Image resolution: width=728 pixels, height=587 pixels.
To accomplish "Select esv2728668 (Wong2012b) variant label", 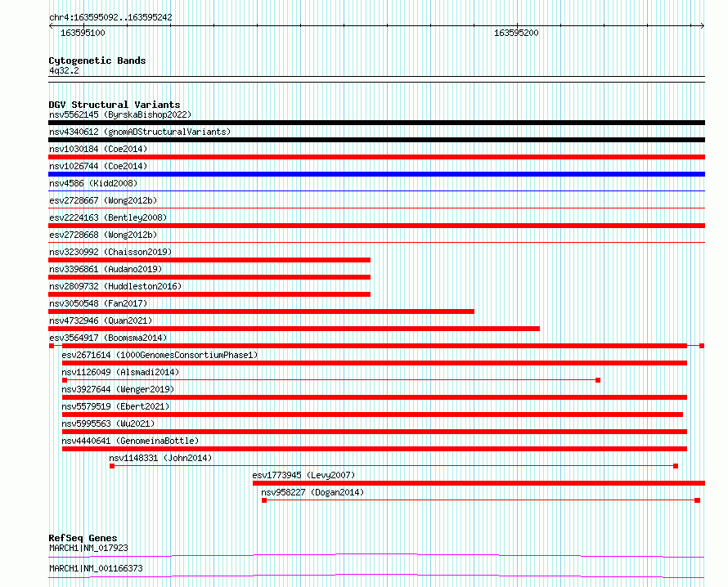I will pyautogui.click(x=103, y=235).
